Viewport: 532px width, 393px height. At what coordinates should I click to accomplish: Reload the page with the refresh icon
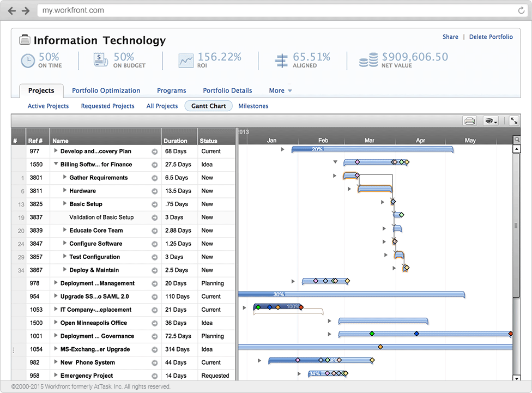(521, 10)
